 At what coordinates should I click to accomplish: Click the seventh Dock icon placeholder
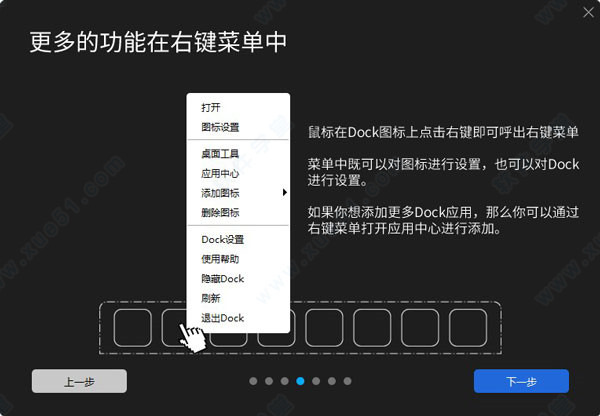point(420,328)
